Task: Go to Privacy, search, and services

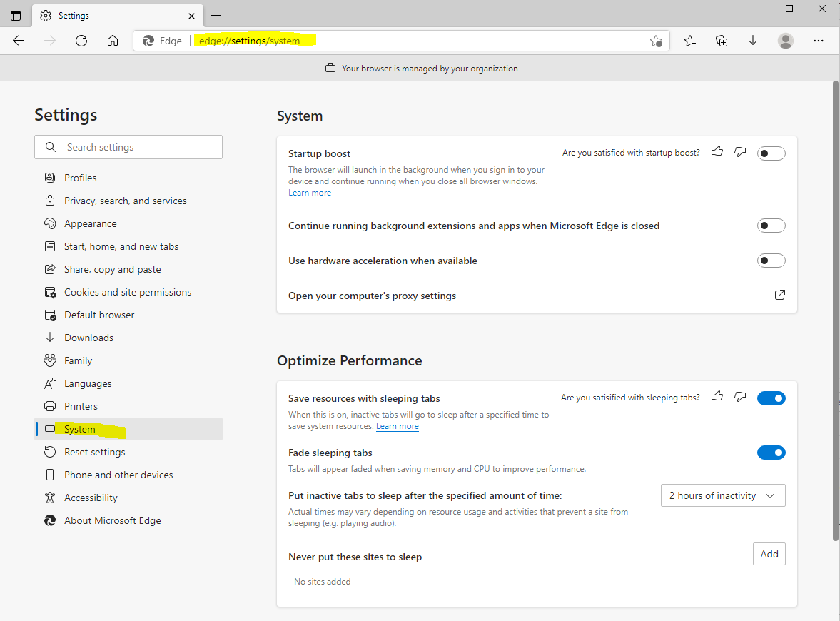Action: [x=128, y=201]
